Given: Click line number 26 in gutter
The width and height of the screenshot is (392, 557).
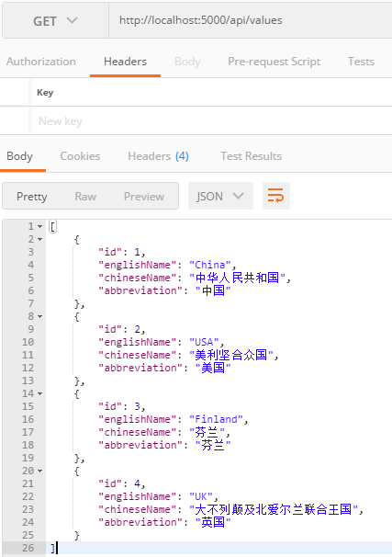Looking at the screenshot, I should [x=28, y=548].
